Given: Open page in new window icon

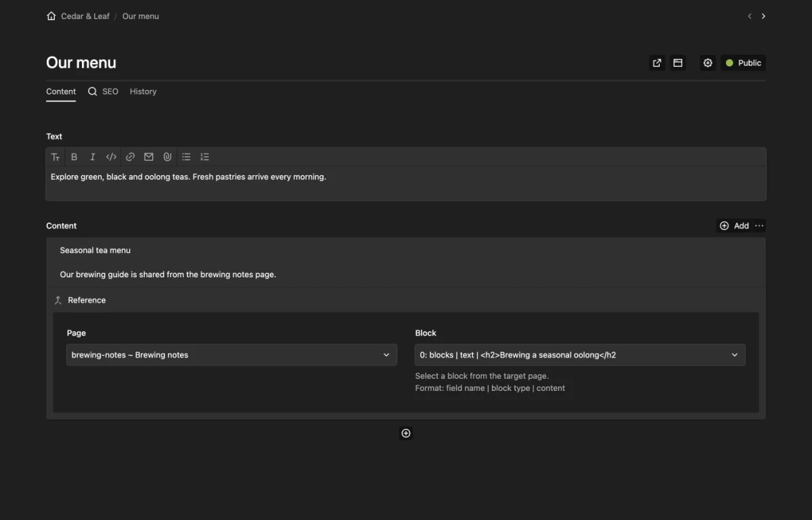Looking at the screenshot, I should click(657, 63).
